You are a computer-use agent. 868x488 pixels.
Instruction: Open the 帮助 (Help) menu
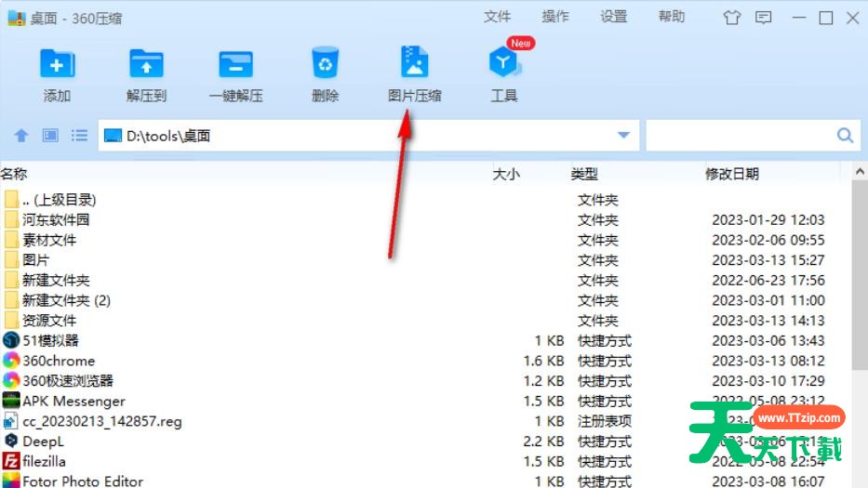point(671,17)
